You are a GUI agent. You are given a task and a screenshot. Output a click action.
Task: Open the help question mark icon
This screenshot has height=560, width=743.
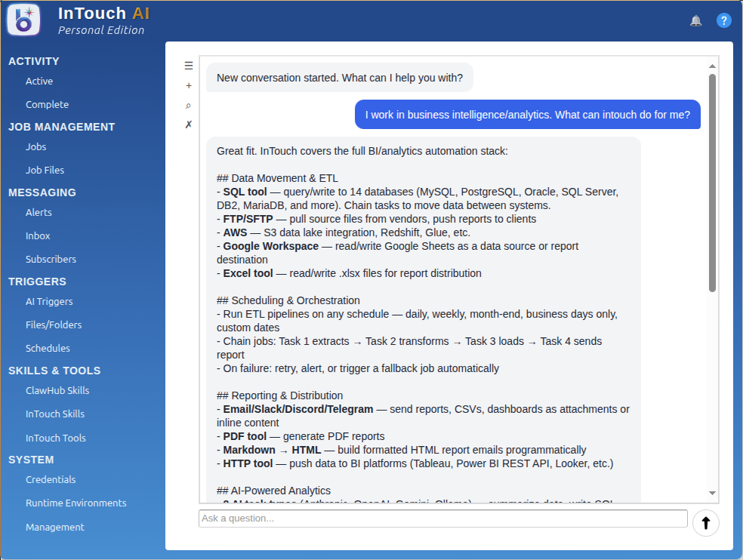click(723, 20)
